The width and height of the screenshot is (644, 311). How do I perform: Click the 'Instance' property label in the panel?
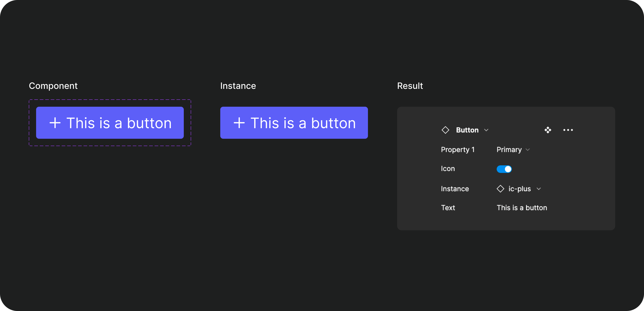(455, 189)
